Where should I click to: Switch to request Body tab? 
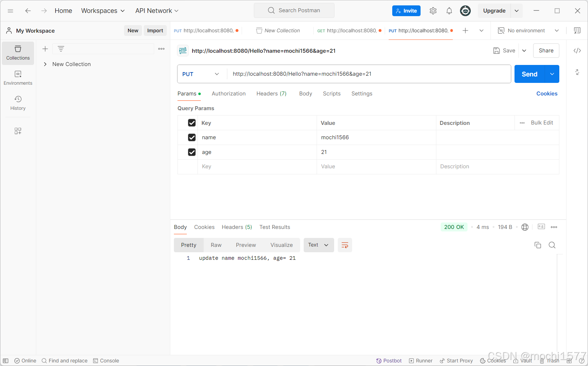(x=305, y=94)
